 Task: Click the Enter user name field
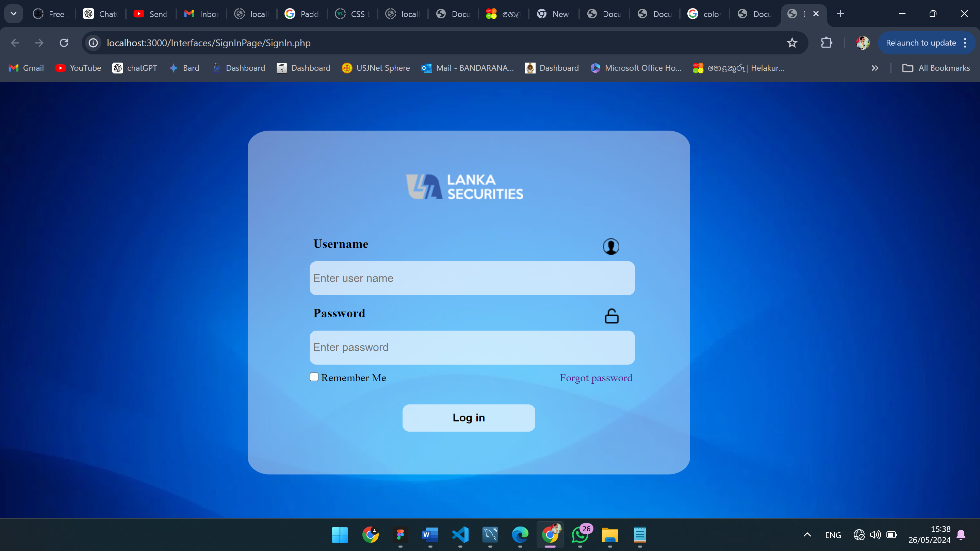click(x=471, y=278)
